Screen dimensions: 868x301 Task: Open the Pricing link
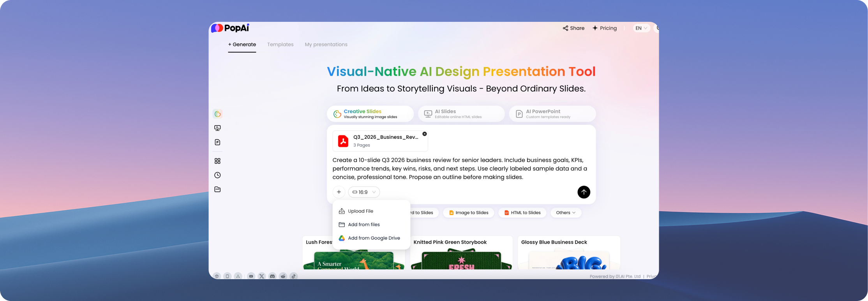pyautogui.click(x=605, y=28)
